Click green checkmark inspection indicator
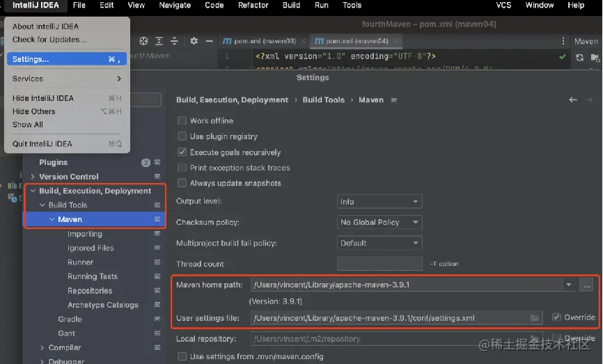The height and width of the screenshot is (364, 603). click(x=562, y=57)
